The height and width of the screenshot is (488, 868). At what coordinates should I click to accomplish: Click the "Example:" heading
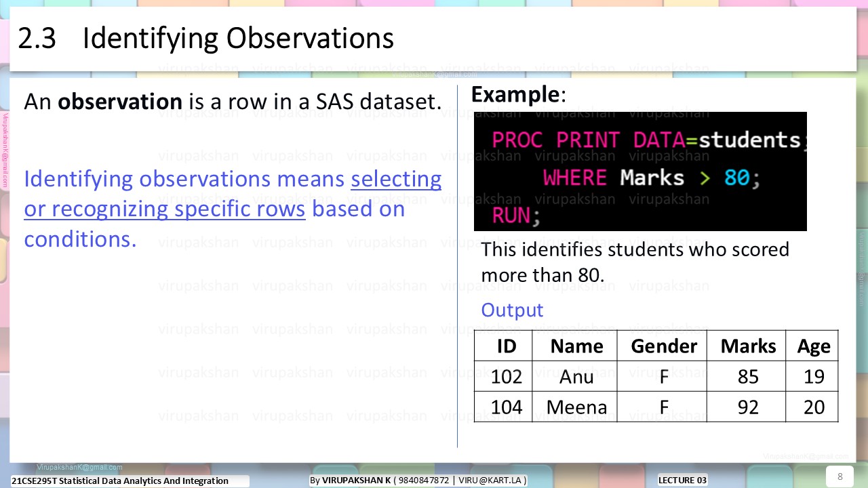click(519, 95)
